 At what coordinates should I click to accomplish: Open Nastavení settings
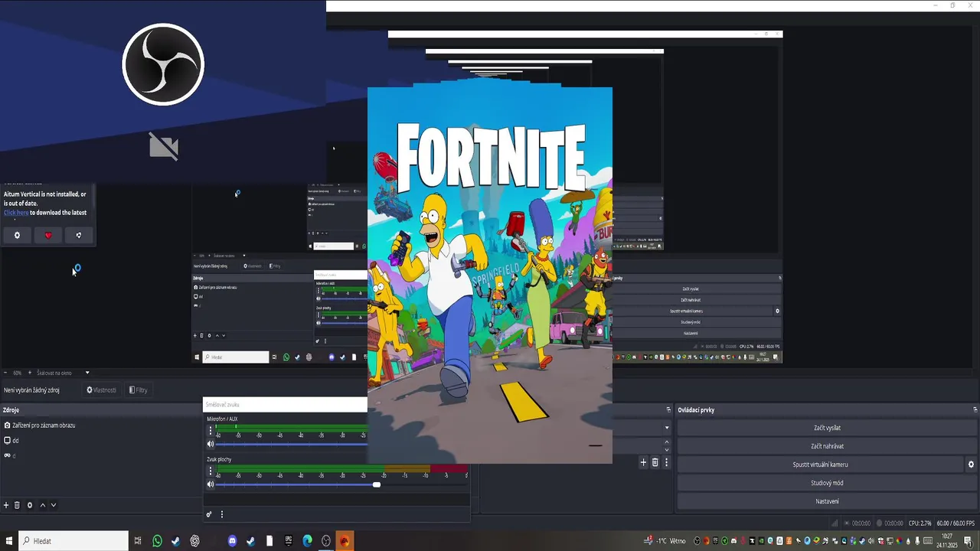828,501
